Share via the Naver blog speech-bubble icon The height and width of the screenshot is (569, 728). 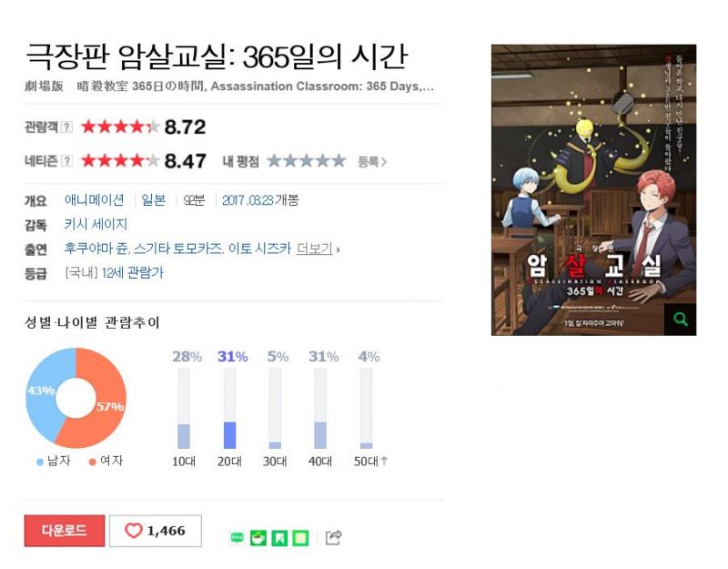click(x=237, y=537)
